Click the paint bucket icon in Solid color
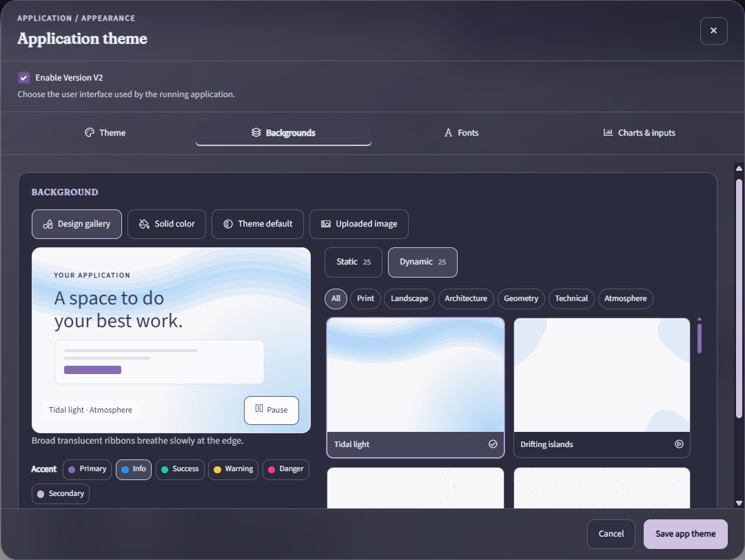745x560 pixels. click(x=144, y=224)
